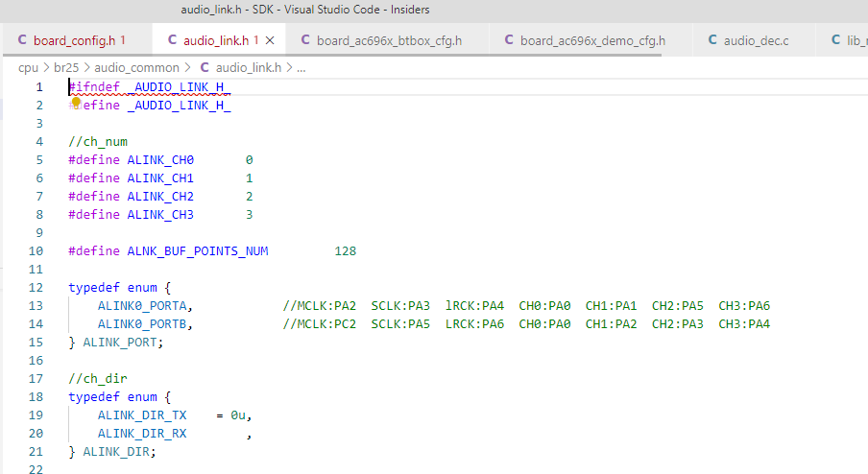Click the ALINK0_PORTA enum entry
868x474 pixels.
[142, 306]
